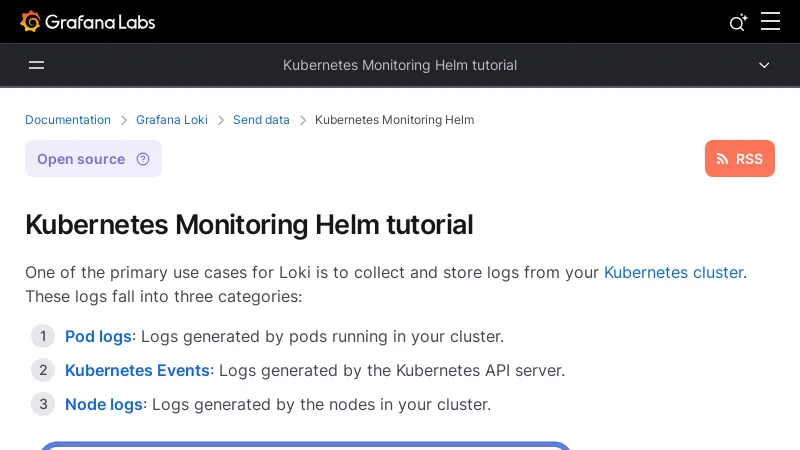Screen dimensions: 800x450
Task: Click the help question mark beside Open source
Action: pyautogui.click(x=143, y=159)
